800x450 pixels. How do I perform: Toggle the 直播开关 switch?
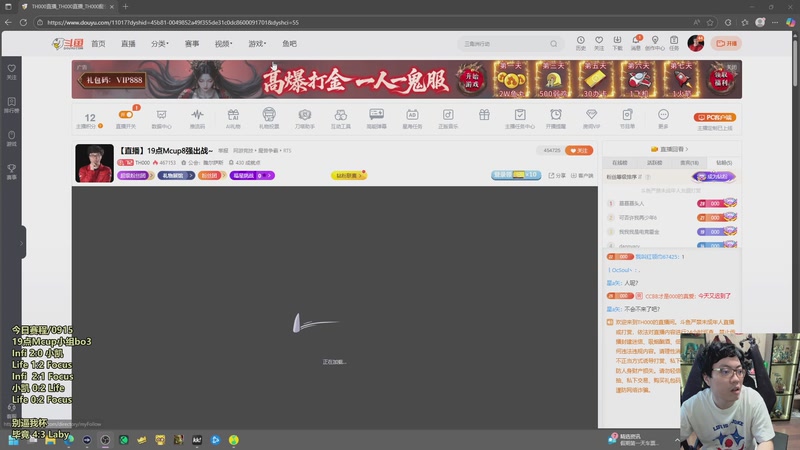[x=126, y=115]
